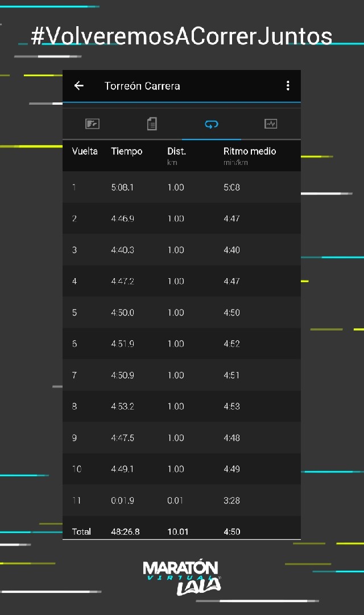Viewport: 364px width, 615px height.
Task: Select lap 11 row time 0:01.9
Action: (123, 501)
